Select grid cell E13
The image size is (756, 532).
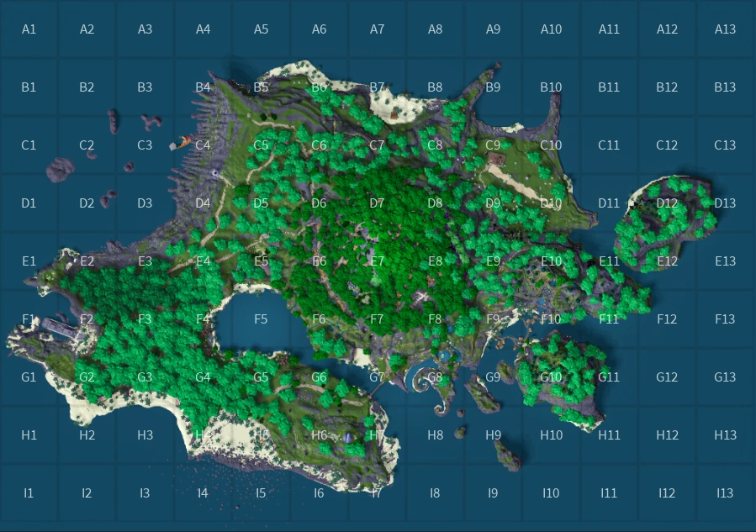point(725,261)
